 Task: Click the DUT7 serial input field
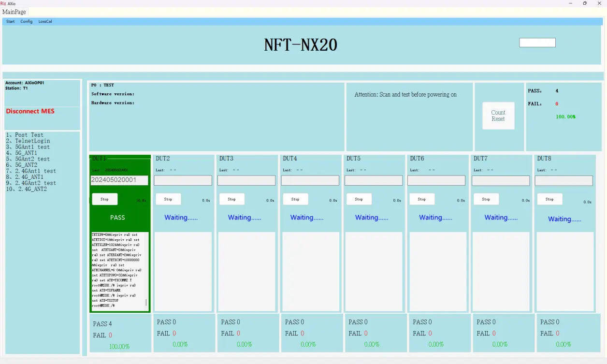[500, 180]
